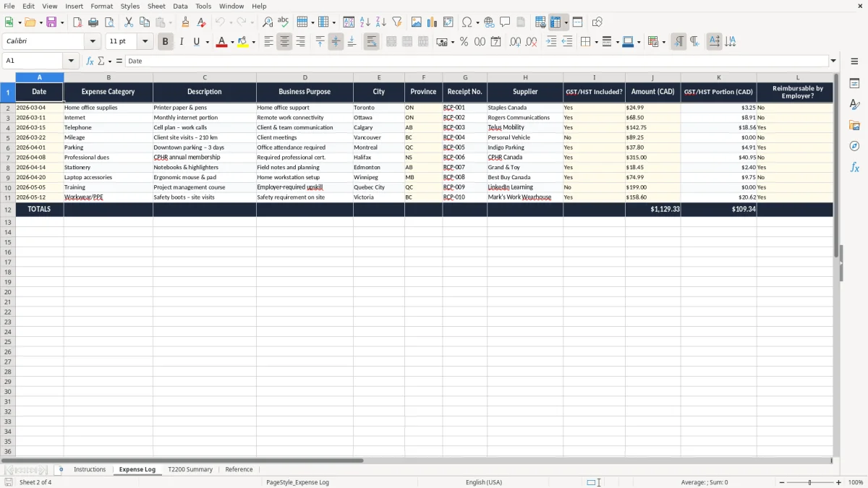Open sidebar Navigator compass icon
Image resolution: width=868 pixels, height=488 pixels.
[854, 146]
